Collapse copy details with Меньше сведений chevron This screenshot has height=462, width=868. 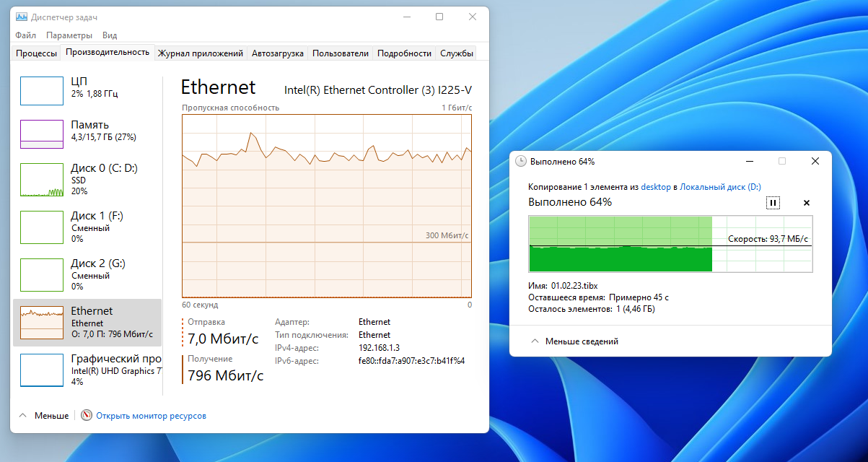point(535,341)
